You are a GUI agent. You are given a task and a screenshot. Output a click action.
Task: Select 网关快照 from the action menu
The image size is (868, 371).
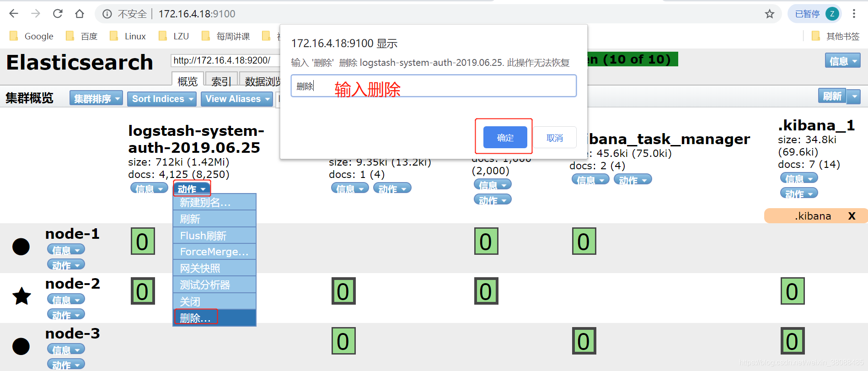pyautogui.click(x=214, y=268)
